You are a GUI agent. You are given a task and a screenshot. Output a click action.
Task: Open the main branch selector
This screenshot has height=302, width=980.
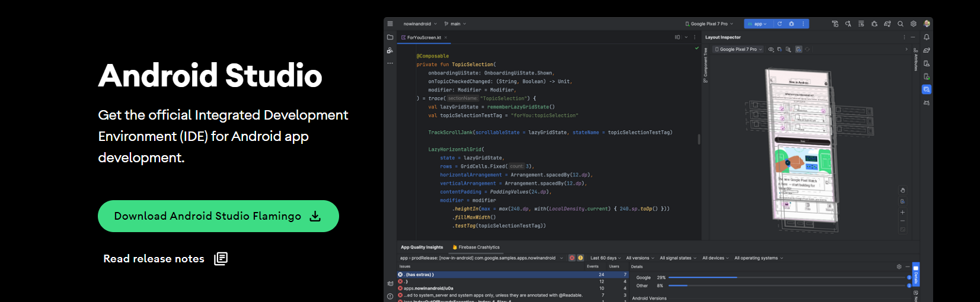click(455, 24)
